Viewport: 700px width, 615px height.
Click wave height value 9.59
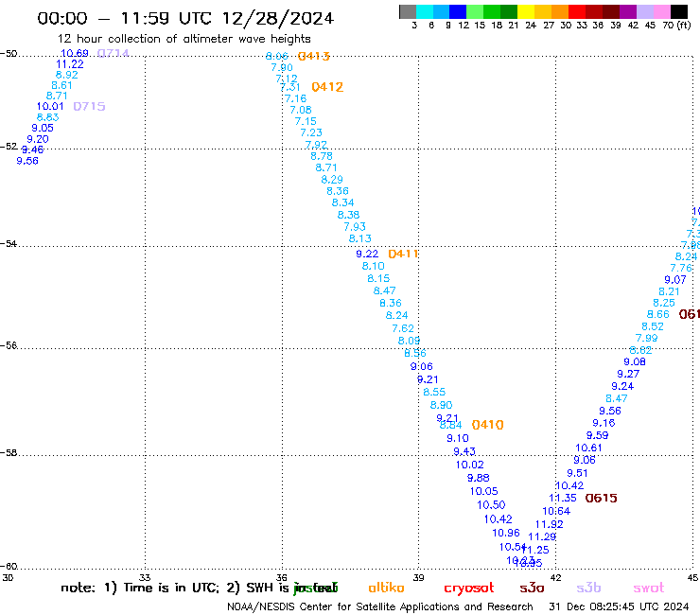[597, 435]
